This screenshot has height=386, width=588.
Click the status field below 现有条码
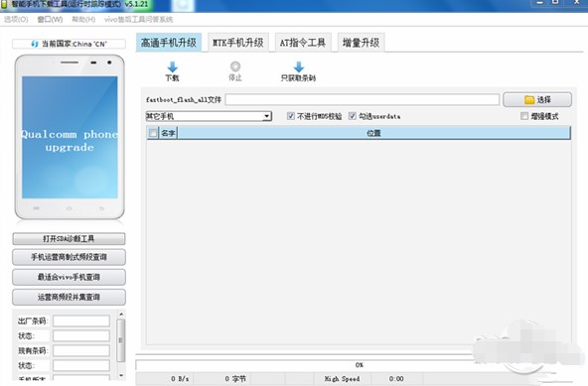pos(81,365)
